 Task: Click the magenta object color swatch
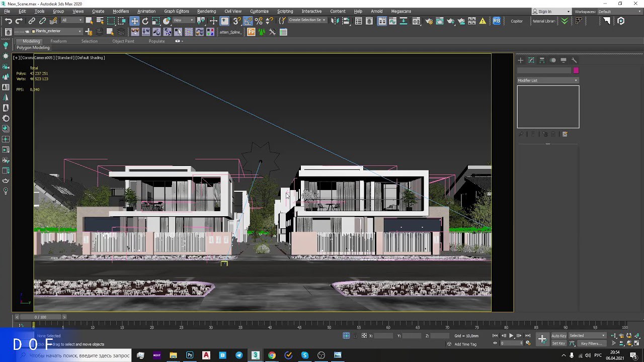click(576, 70)
